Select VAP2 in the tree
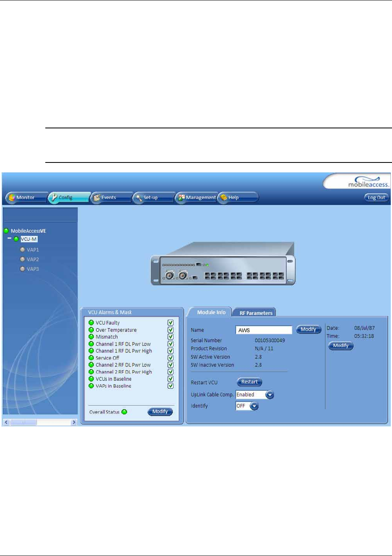Screen dimensions: 392x556 click(x=33, y=259)
